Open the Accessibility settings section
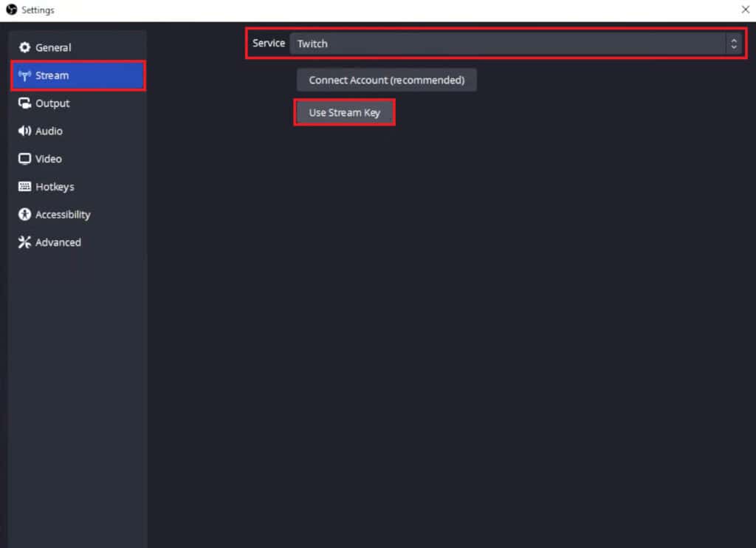This screenshot has width=756, height=548. tap(78, 214)
